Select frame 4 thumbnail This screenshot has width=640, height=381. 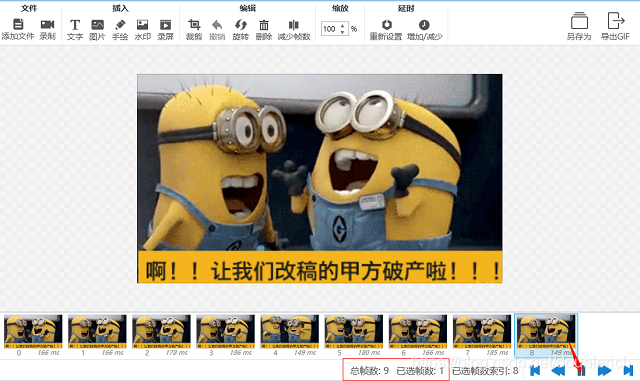click(x=289, y=331)
